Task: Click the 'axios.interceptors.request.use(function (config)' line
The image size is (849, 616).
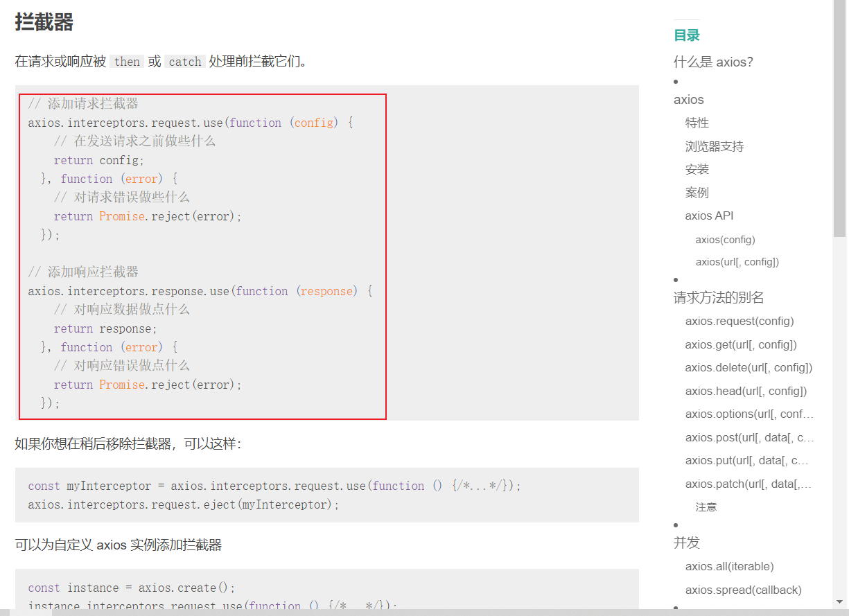Action: [191, 123]
